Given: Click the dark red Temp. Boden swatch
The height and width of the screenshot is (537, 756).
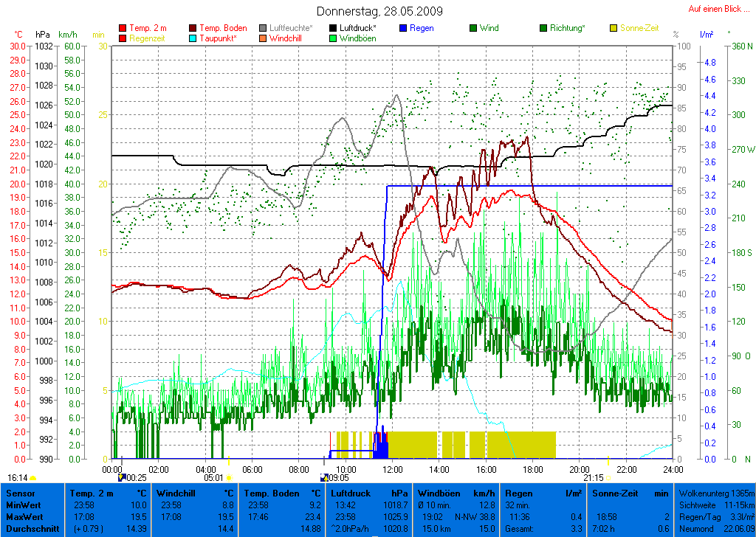Looking at the screenshot, I should [x=193, y=28].
